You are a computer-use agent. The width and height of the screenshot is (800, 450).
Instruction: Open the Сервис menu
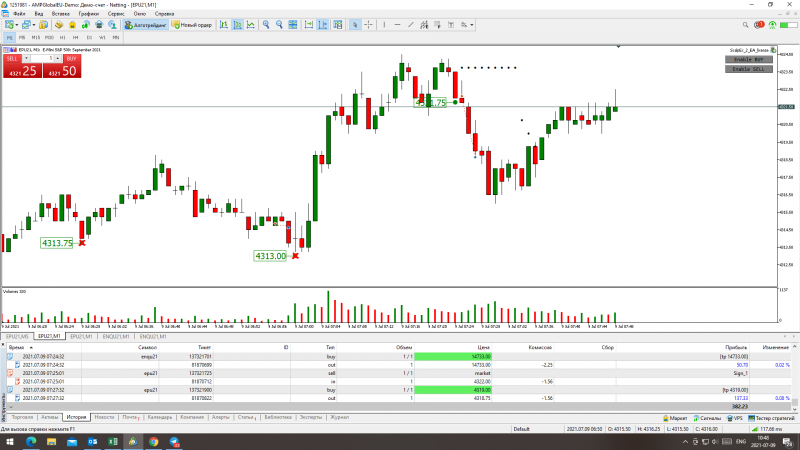(116, 14)
